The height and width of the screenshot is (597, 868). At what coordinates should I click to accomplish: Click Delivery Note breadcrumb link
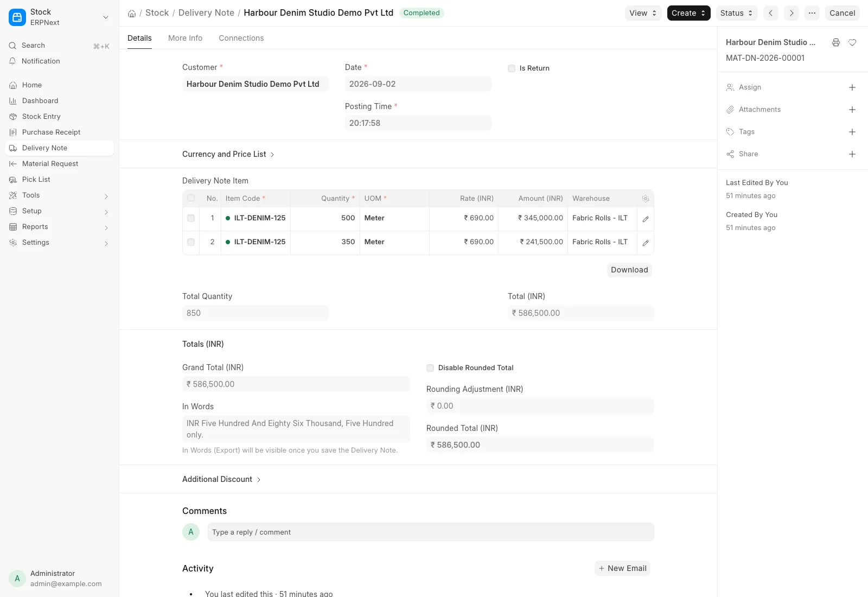(206, 13)
